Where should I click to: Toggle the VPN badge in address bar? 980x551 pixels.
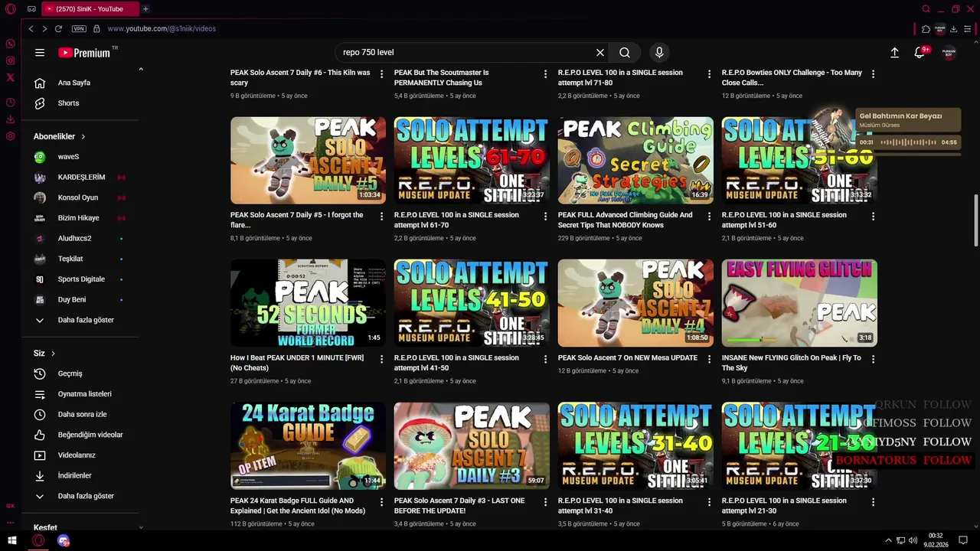(79, 28)
